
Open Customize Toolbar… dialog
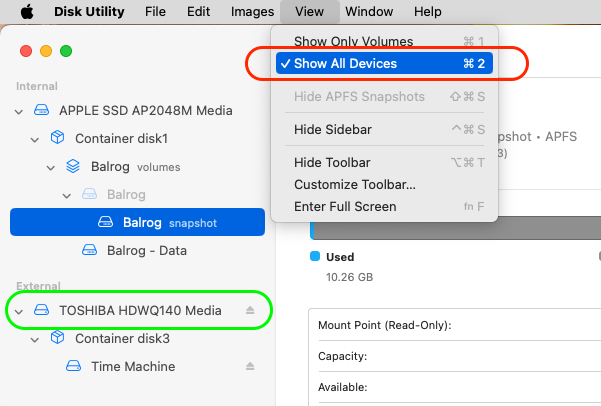coord(384,184)
